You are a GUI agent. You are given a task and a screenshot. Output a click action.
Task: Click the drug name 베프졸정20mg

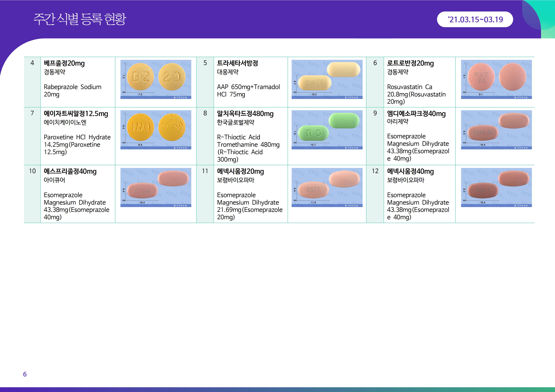tap(64, 63)
